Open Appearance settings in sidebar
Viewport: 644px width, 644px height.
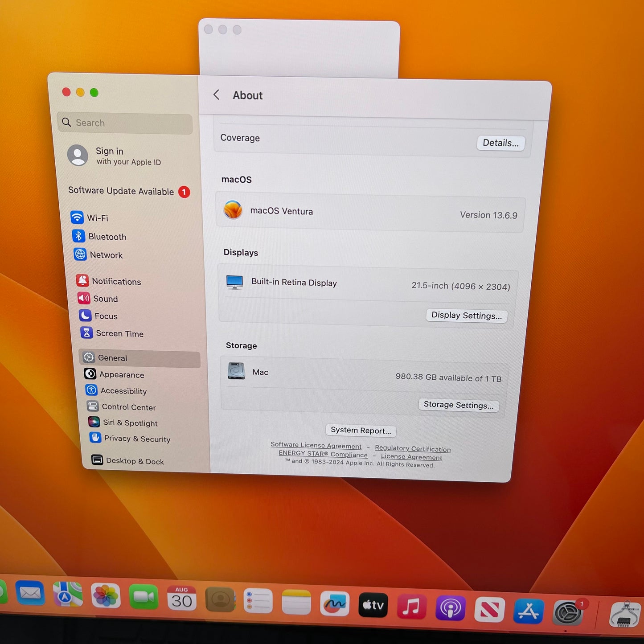click(x=115, y=374)
